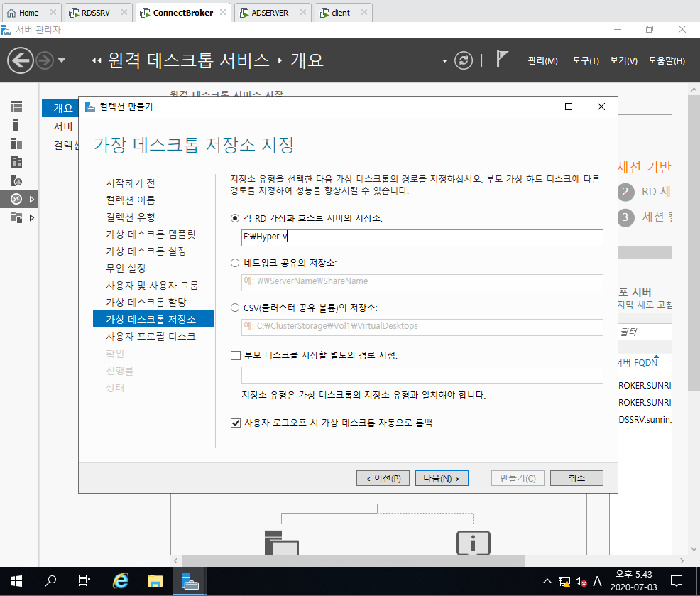The height and width of the screenshot is (596, 700).
Task: Click the muted volume tray icon
Action: pos(581,581)
